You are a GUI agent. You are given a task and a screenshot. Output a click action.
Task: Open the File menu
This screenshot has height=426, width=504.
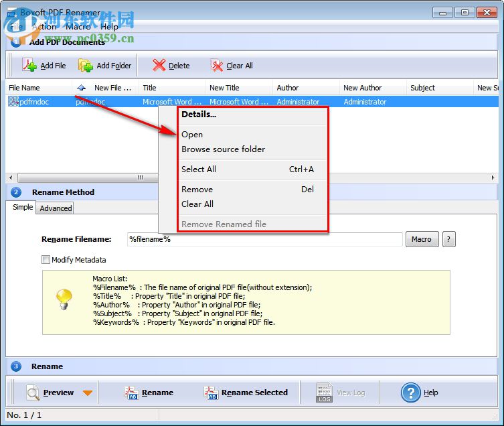tap(16, 27)
